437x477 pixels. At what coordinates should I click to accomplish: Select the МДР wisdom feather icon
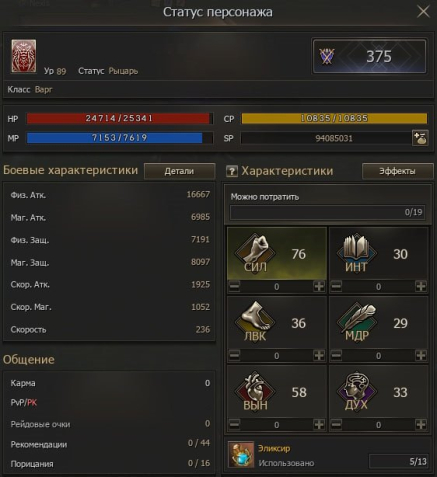(357, 323)
